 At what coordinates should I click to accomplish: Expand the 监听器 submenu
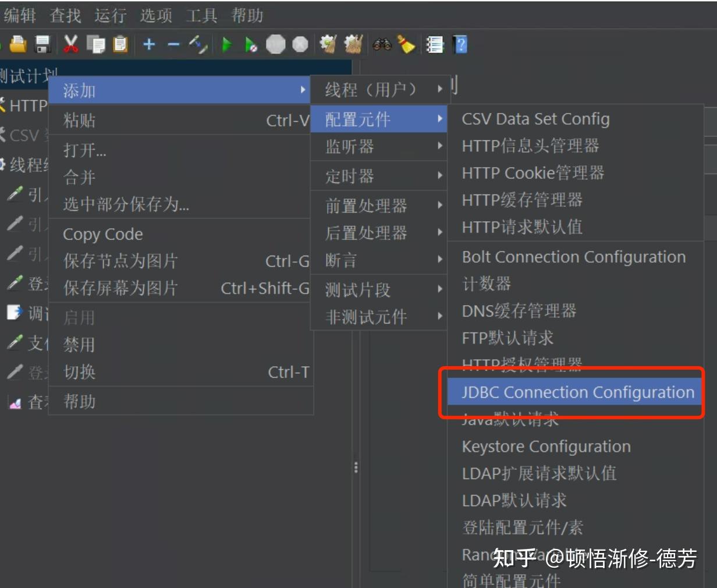(x=379, y=147)
